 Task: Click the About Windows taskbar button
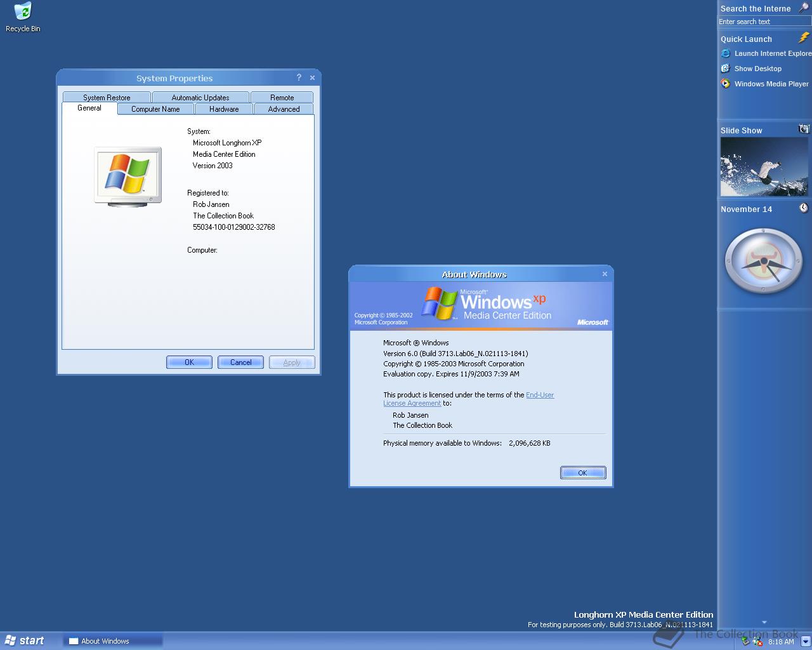point(113,641)
